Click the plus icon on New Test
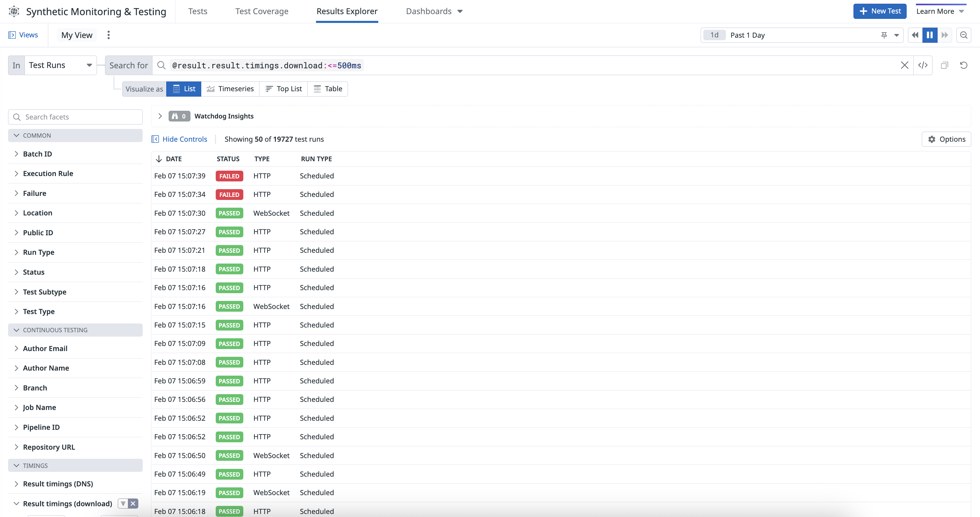This screenshot has width=980, height=517. coord(864,11)
